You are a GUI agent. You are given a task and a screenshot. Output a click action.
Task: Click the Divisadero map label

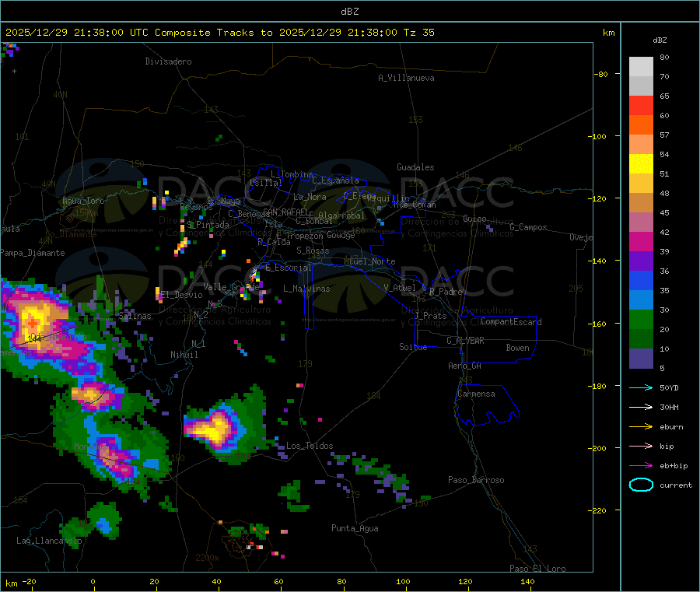click(x=168, y=61)
